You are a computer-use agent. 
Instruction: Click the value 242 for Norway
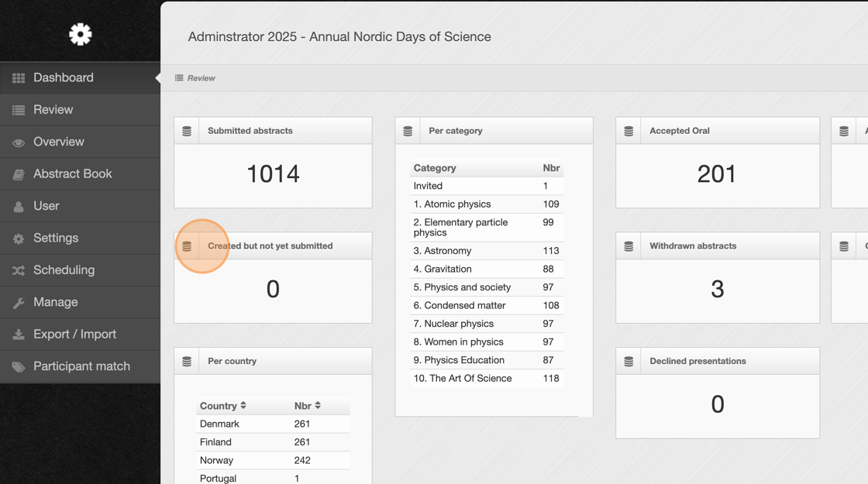pyautogui.click(x=302, y=460)
